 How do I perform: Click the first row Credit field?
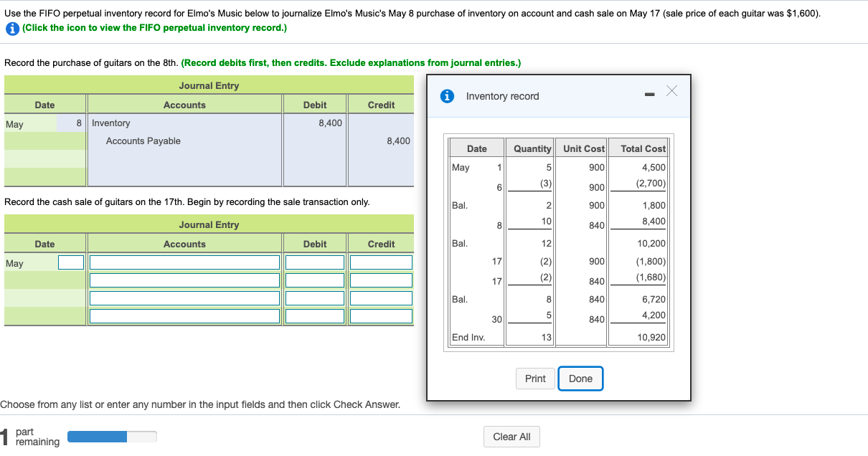click(x=381, y=262)
